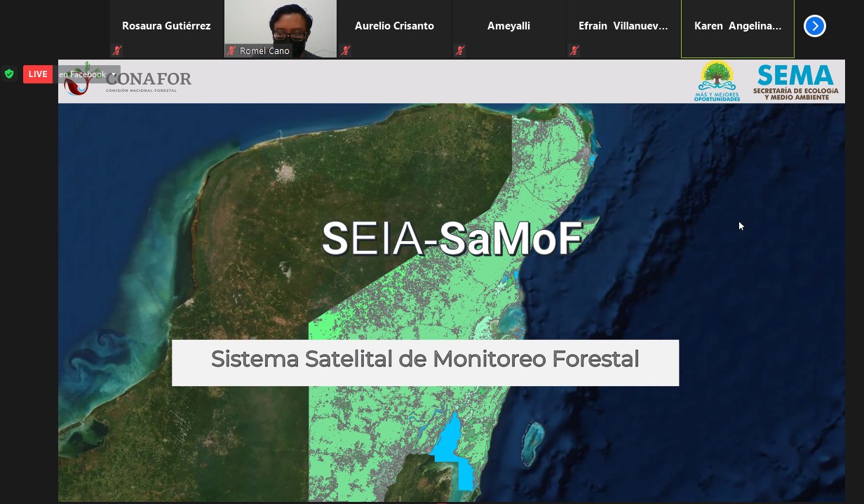Select the Ameyalli participant name
This screenshot has height=504, width=864.
pos(508,26)
